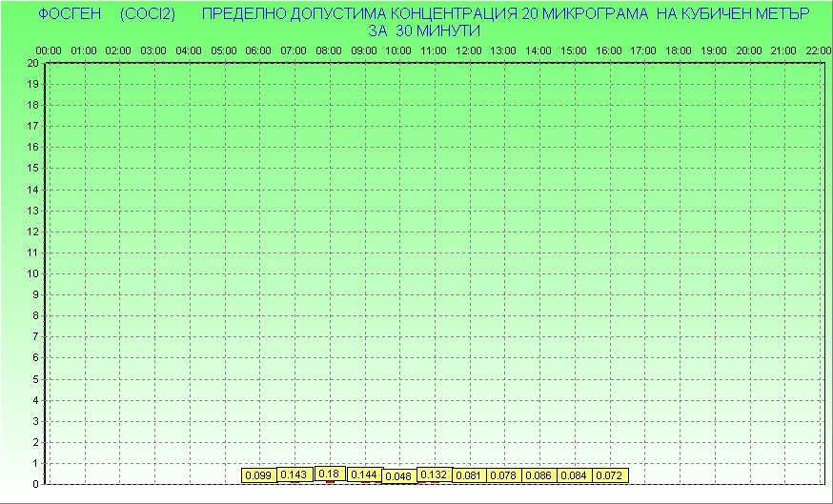
Task: Click the 0.048 value label
Action: click(398, 476)
